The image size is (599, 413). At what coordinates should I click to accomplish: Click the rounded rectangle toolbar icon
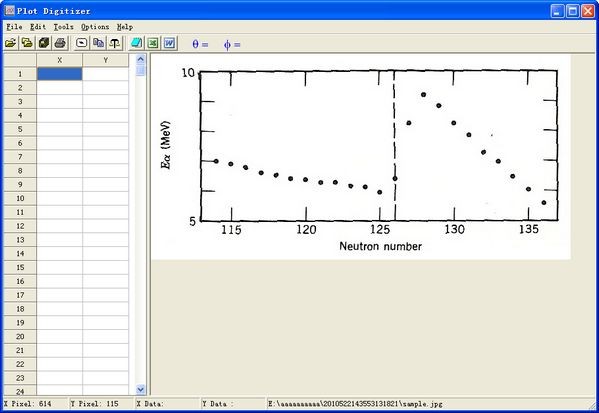[x=81, y=43]
